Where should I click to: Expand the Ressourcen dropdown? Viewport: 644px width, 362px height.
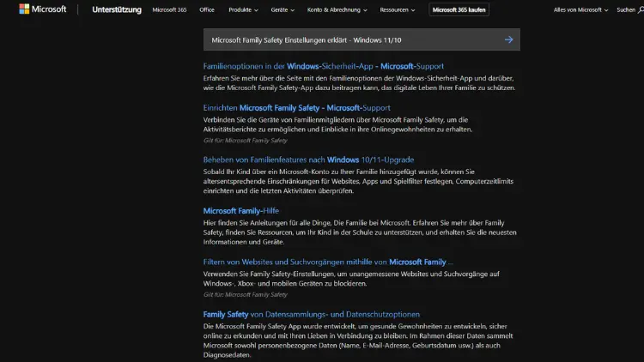coord(398,9)
